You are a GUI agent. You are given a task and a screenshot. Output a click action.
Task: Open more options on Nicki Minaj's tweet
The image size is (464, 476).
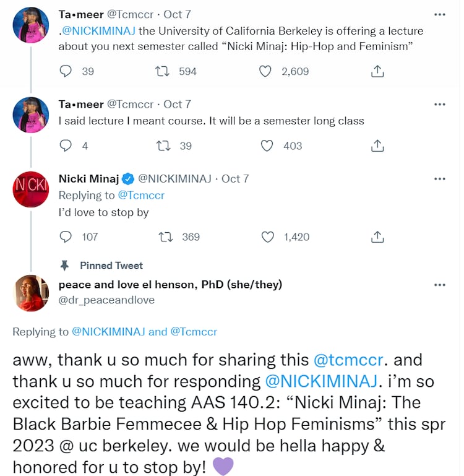click(439, 179)
